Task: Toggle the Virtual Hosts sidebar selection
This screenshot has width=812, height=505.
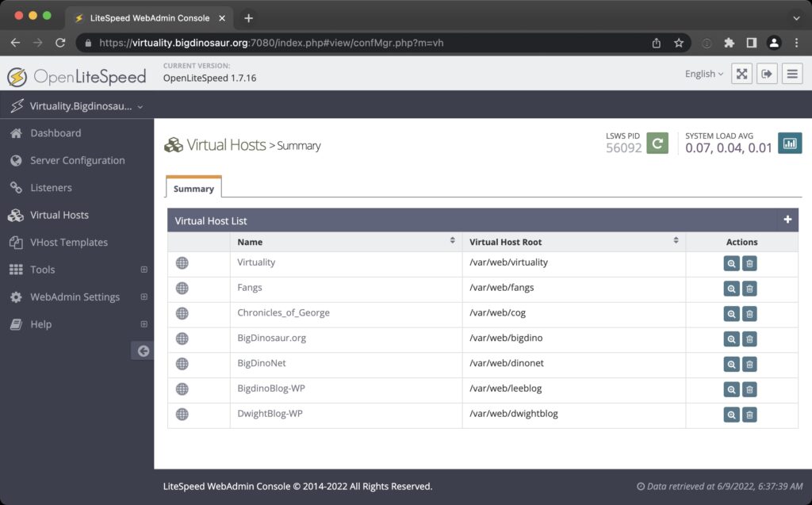Action: (59, 215)
